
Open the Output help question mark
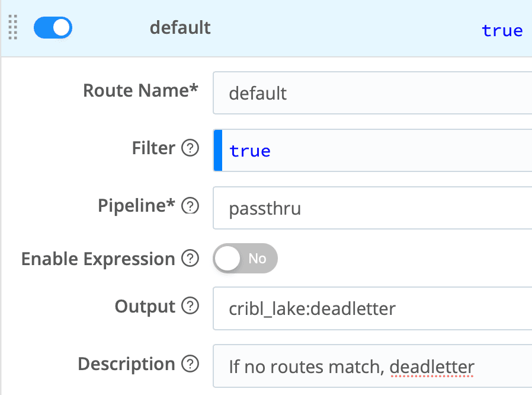pyautogui.click(x=190, y=307)
